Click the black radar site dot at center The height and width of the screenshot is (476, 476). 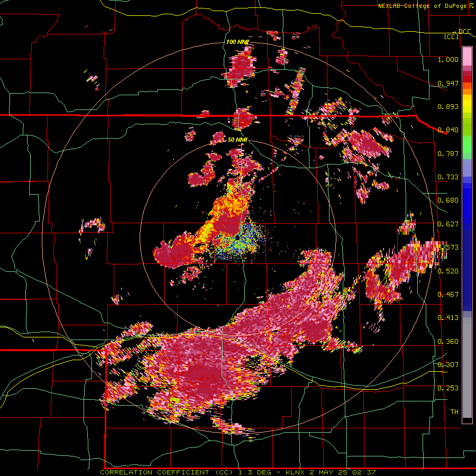click(x=237, y=237)
